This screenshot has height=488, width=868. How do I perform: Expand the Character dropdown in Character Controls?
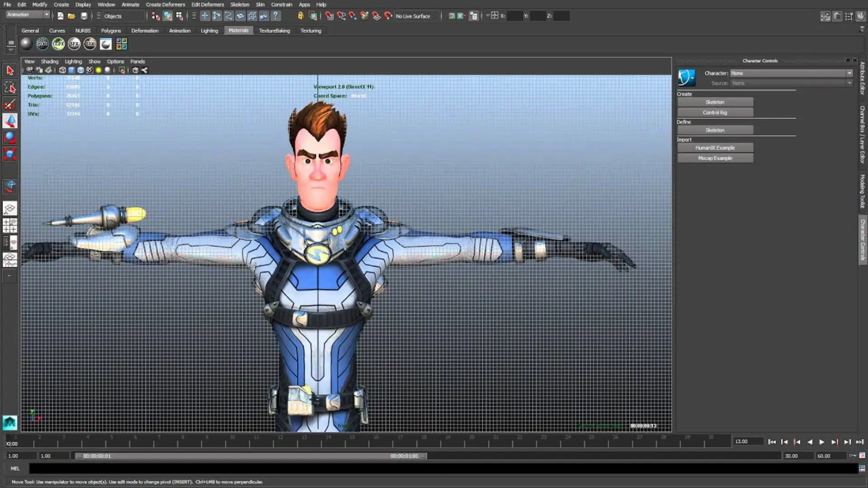850,73
